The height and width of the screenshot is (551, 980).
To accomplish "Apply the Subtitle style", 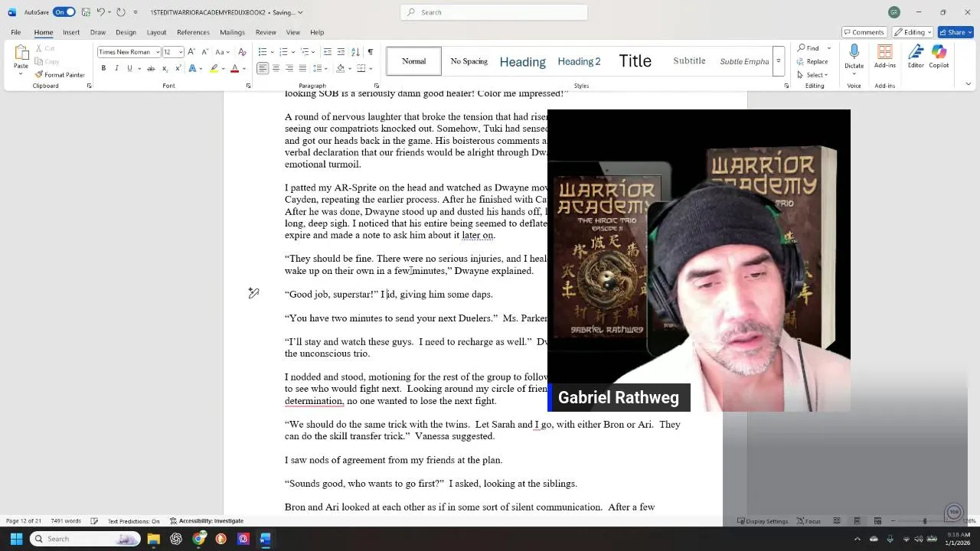I will [689, 61].
